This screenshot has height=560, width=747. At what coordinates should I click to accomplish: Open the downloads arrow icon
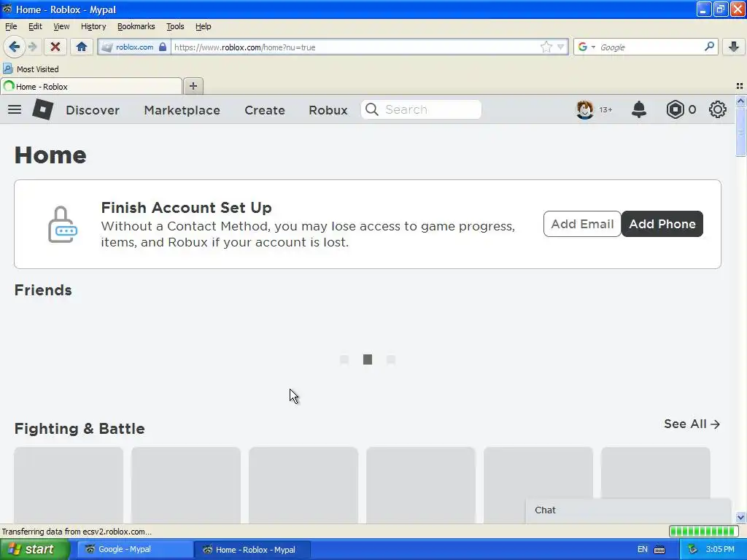(x=734, y=47)
